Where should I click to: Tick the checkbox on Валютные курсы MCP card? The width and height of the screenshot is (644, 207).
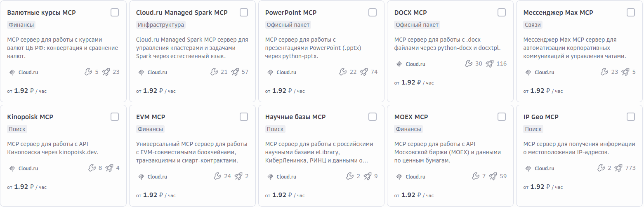(x=115, y=12)
